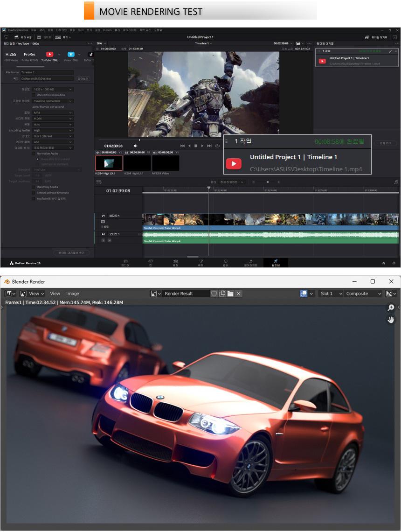Click the timeline zoom slider handle
Image resolution: width=401 pixels, height=532 pixels.
pyautogui.click(x=267, y=182)
